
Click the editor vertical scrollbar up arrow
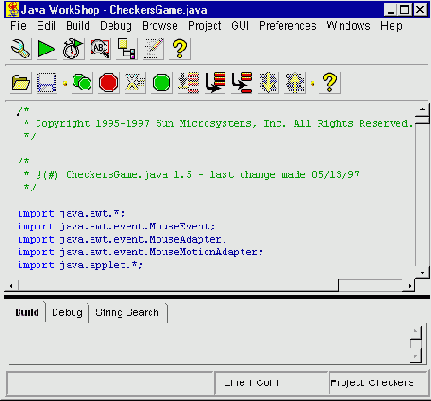422,109
